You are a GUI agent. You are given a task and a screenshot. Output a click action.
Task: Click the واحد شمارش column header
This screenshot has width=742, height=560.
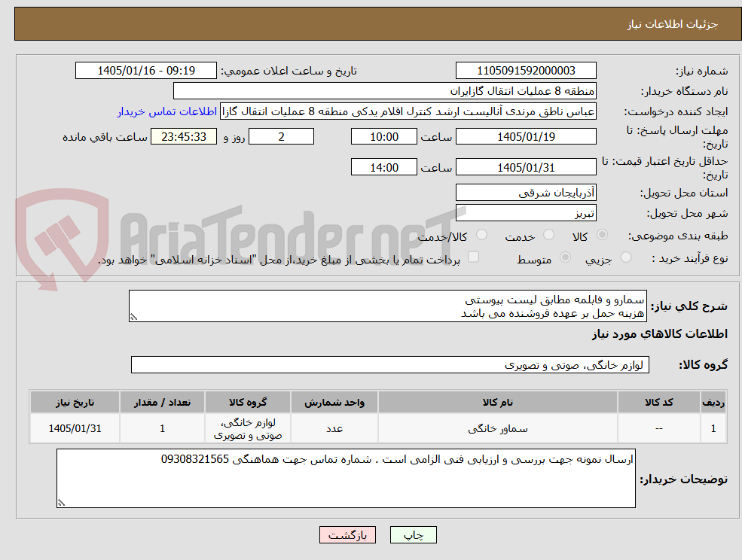click(x=334, y=402)
